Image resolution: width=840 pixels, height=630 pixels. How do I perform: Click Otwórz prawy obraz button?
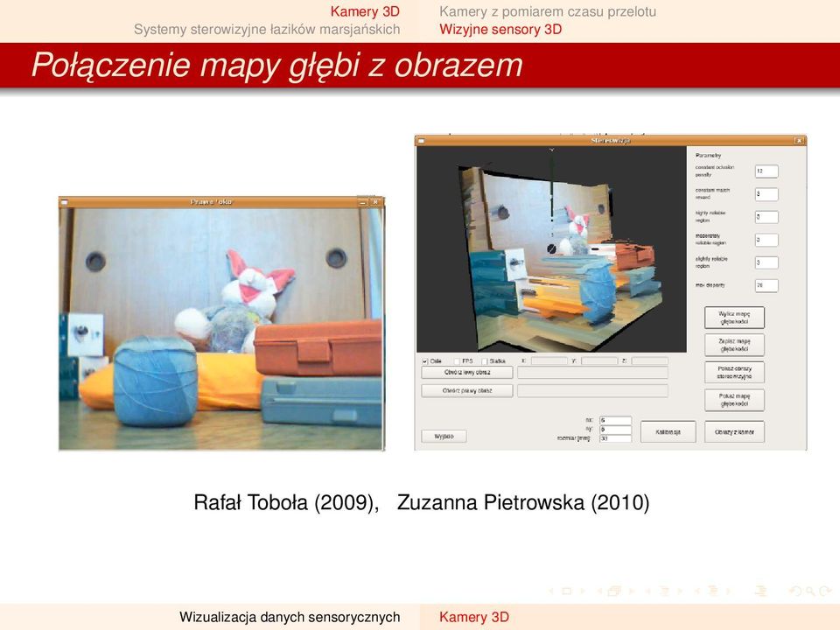[467, 391]
